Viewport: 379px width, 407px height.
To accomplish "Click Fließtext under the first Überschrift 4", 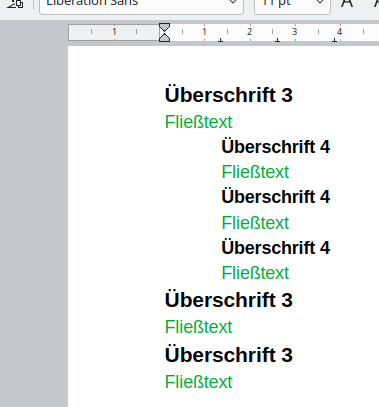I will 255,172.
